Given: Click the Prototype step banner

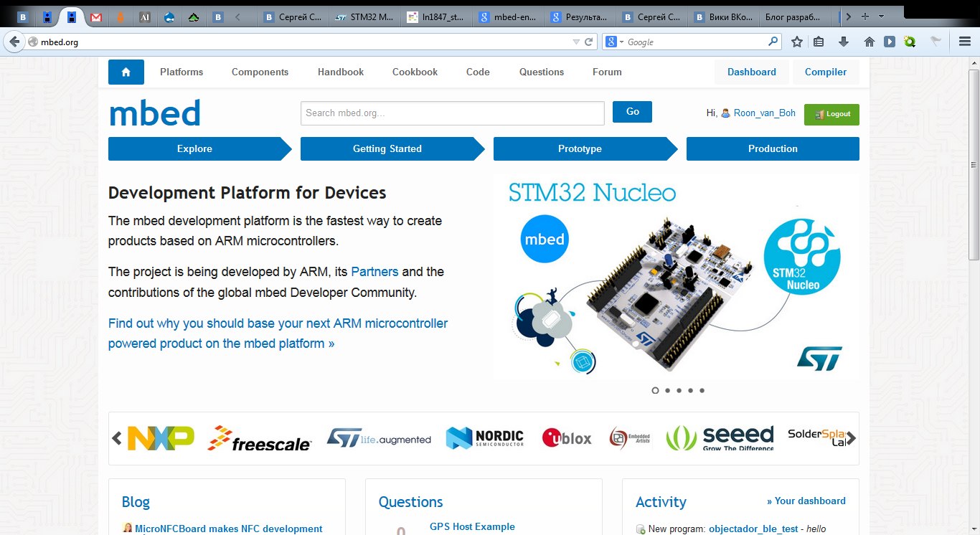Looking at the screenshot, I should [x=585, y=148].
